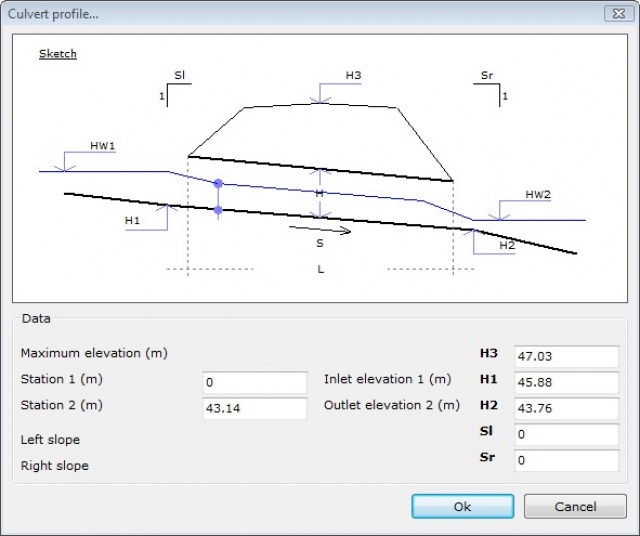640x536 pixels.
Task: Click the Ok button
Action: click(462, 507)
